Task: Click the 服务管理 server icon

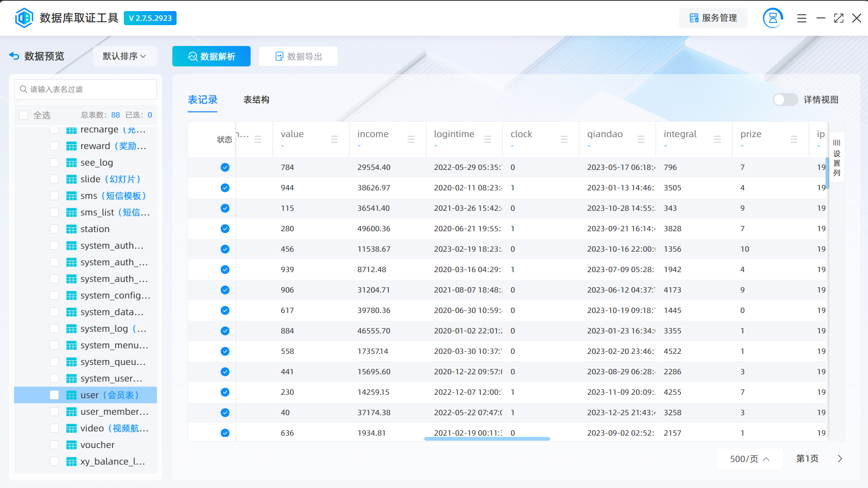Action: 694,18
